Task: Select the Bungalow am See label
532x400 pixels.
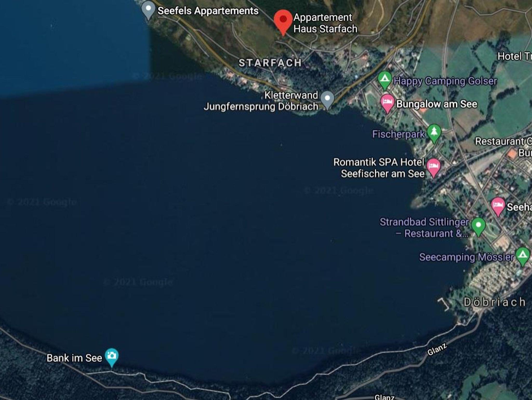Action: click(437, 104)
